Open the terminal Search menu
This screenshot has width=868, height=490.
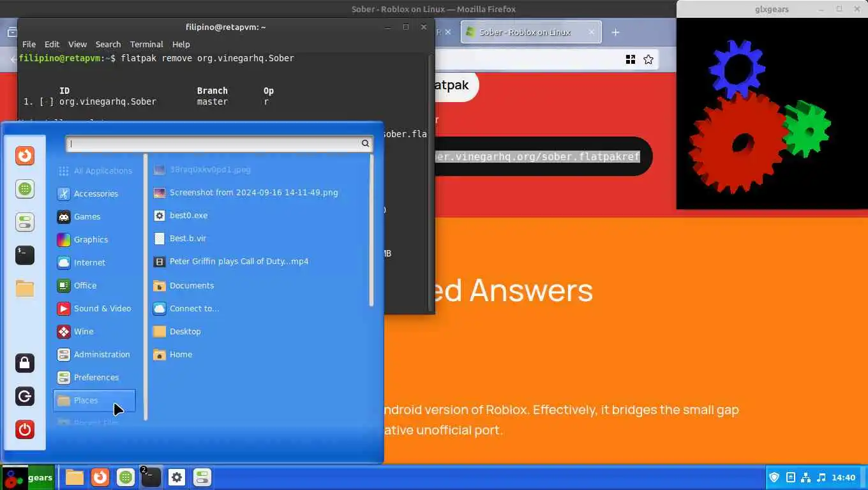(108, 44)
